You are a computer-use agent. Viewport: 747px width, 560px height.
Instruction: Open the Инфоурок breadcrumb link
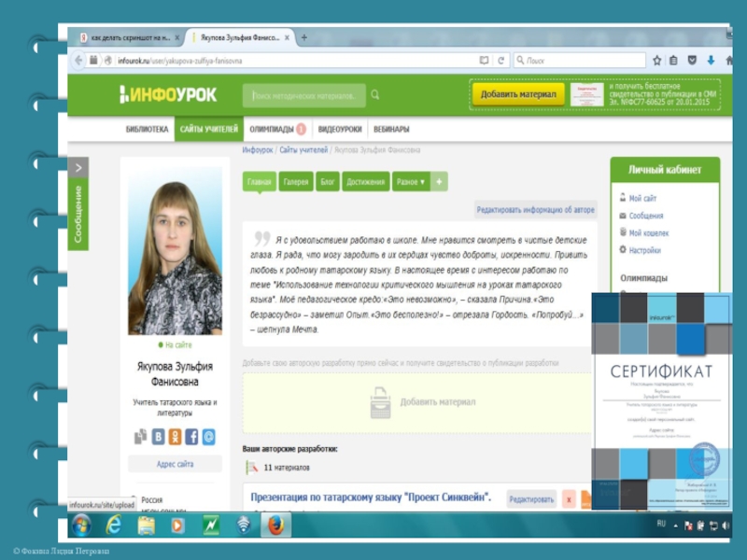[x=258, y=150]
